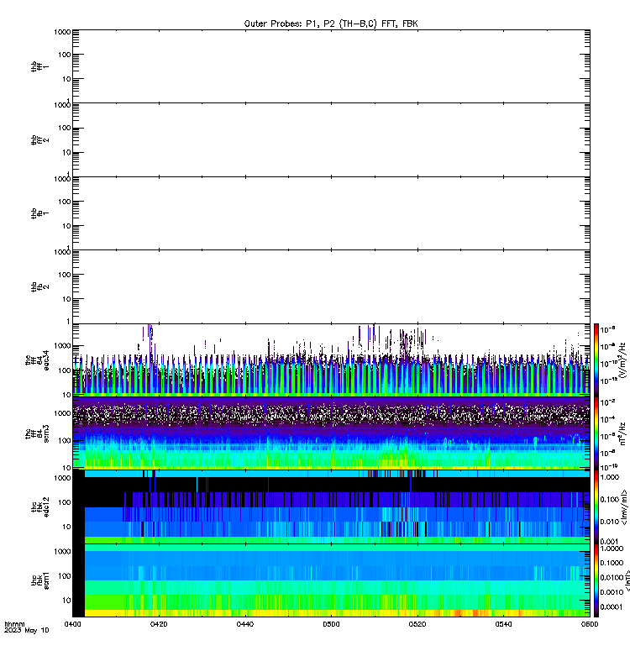The height and width of the screenshot is (672, 630).
Task: Click the "hhmm" time format label
Action: [14, 624]
